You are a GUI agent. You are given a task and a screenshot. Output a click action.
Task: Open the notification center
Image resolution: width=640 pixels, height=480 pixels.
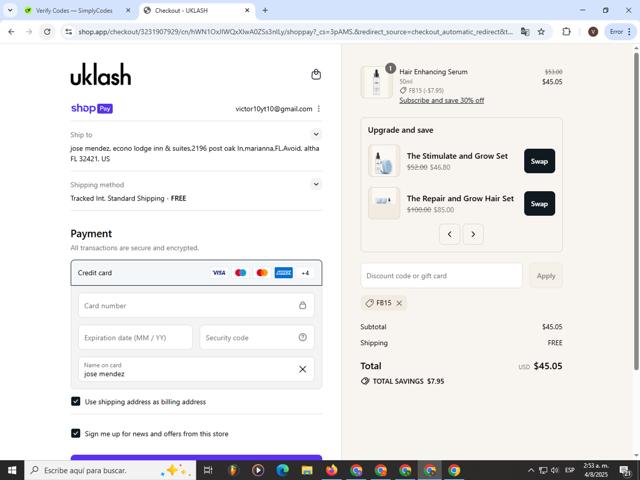tap(626, 470)
